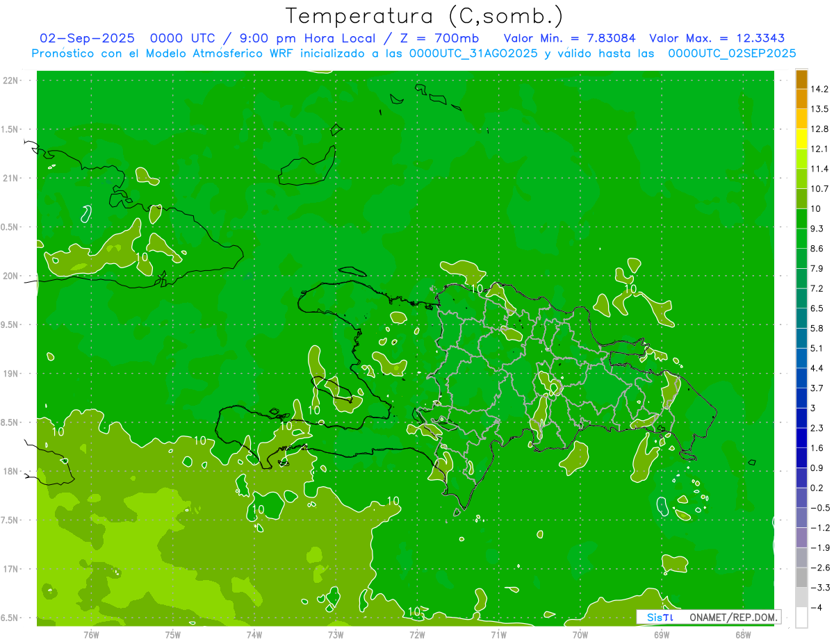
Task: Click the '20N' latitude axis label
Action: coord(10,276)
